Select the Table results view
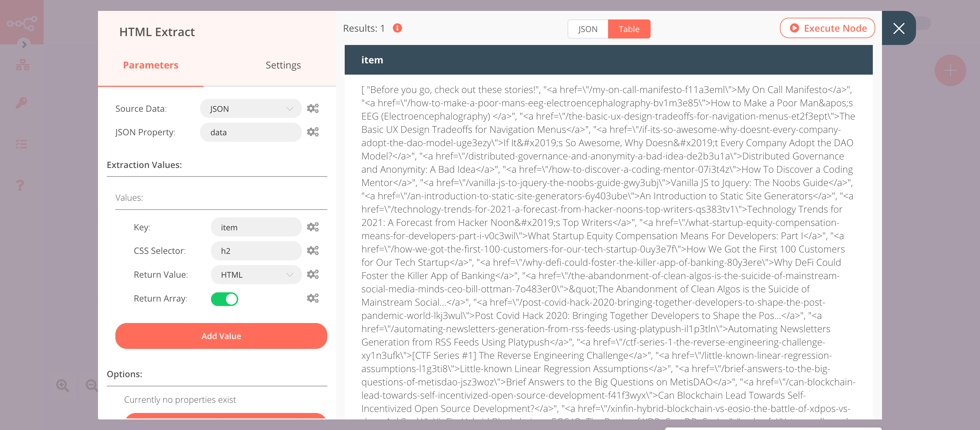980x430 pixels. coord(629,29)
